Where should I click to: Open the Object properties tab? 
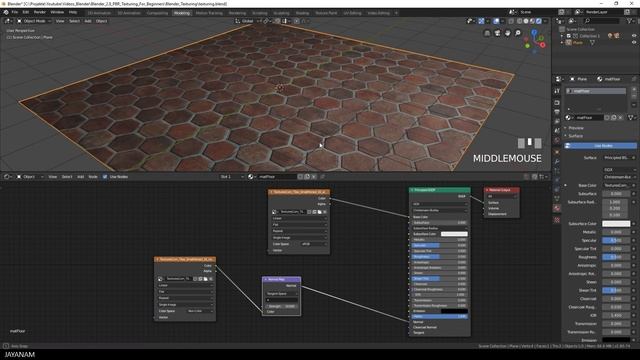(x=557, y=152)
